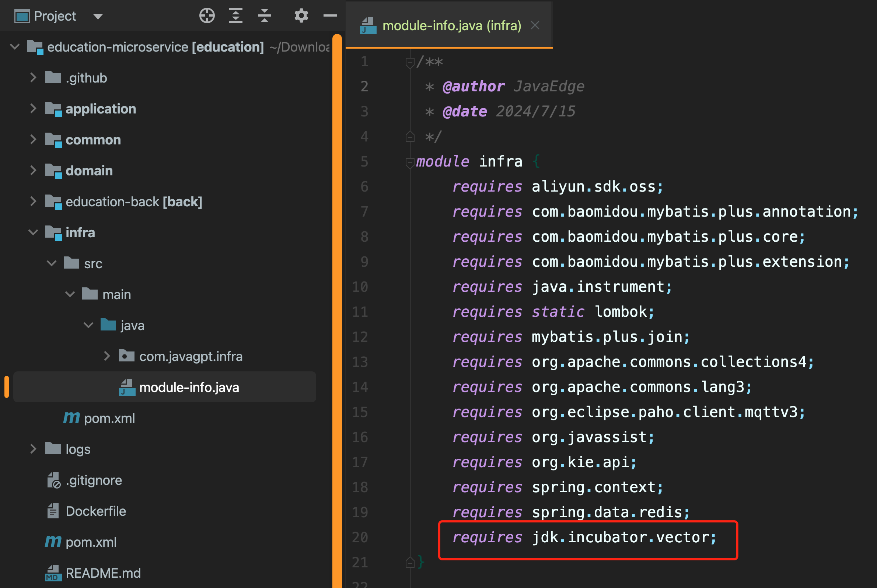This screenshot has width=877, height=588.
Task: Expand the application module folder
Action: [33, 109]
